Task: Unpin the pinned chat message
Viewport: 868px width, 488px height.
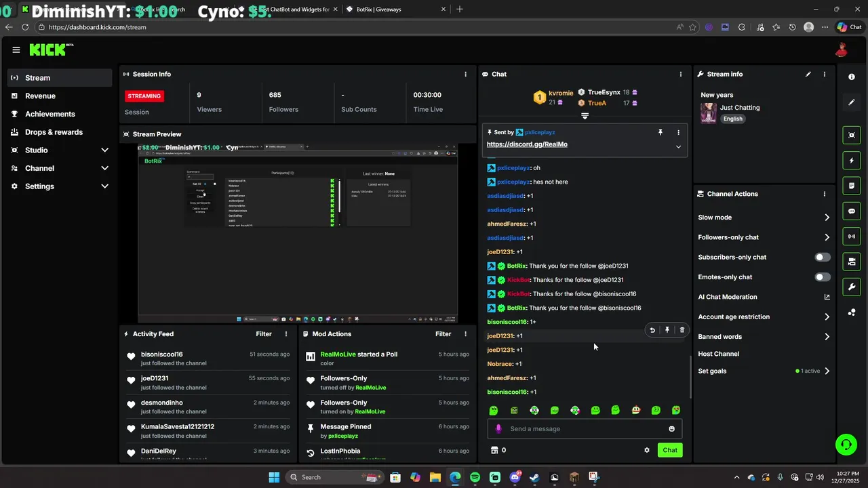Action: (660, 132)
